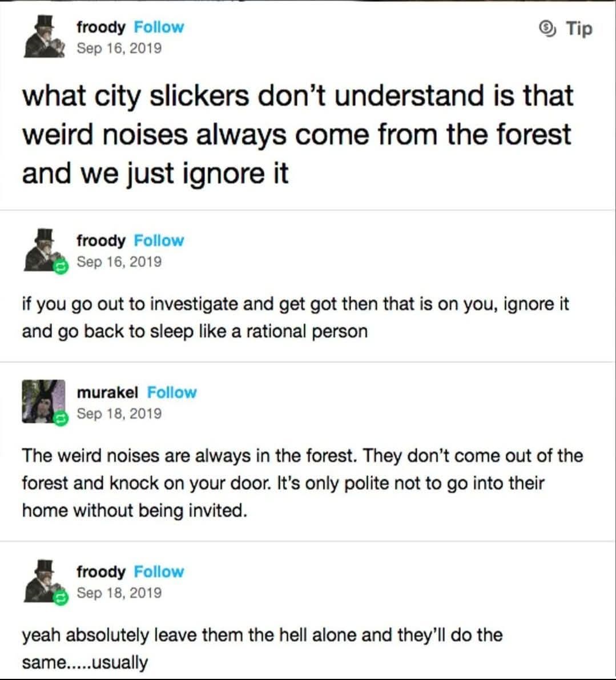The height and width of the screenshot is (680, 616).
Task: Click the Sep 16, 2019 date on first post
Action: click(x=119, y=48)
